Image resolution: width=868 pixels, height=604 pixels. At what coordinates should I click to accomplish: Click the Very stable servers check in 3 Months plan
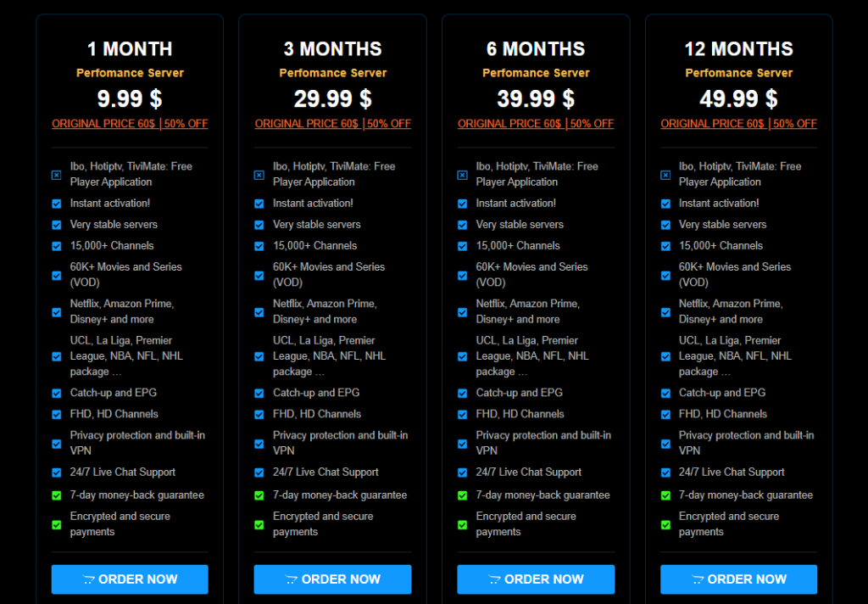tap(259, 225)
